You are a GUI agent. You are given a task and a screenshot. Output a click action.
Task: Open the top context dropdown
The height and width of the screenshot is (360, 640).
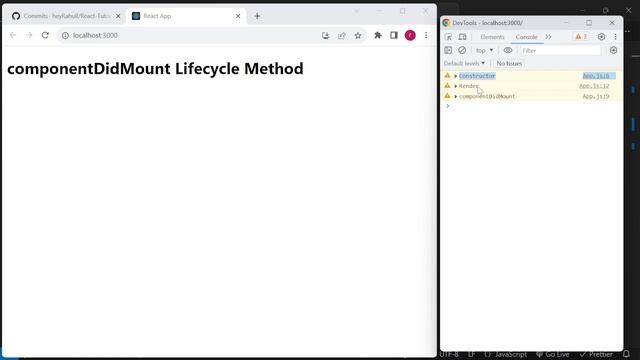tap(484, 50)
